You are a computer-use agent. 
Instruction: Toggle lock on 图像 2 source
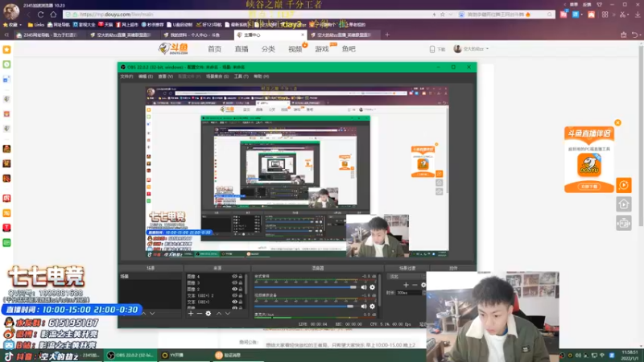point(241,289)
